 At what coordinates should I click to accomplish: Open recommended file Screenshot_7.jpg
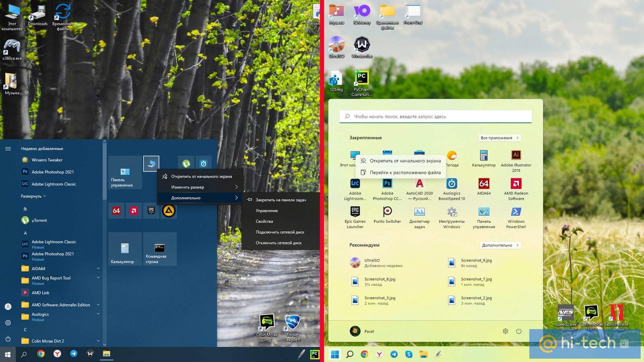(x=470, y=281)
